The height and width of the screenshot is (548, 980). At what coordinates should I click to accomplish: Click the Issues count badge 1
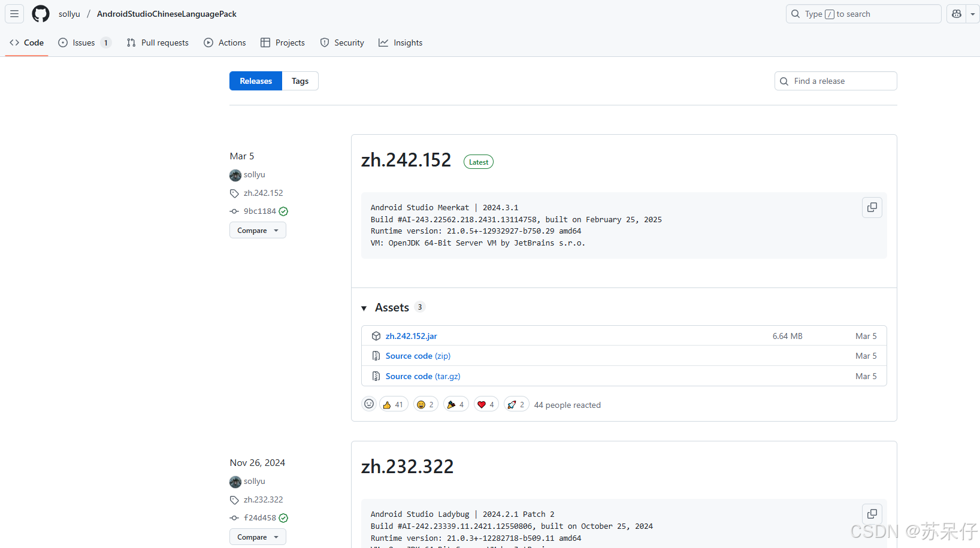(x=106, y=43)
